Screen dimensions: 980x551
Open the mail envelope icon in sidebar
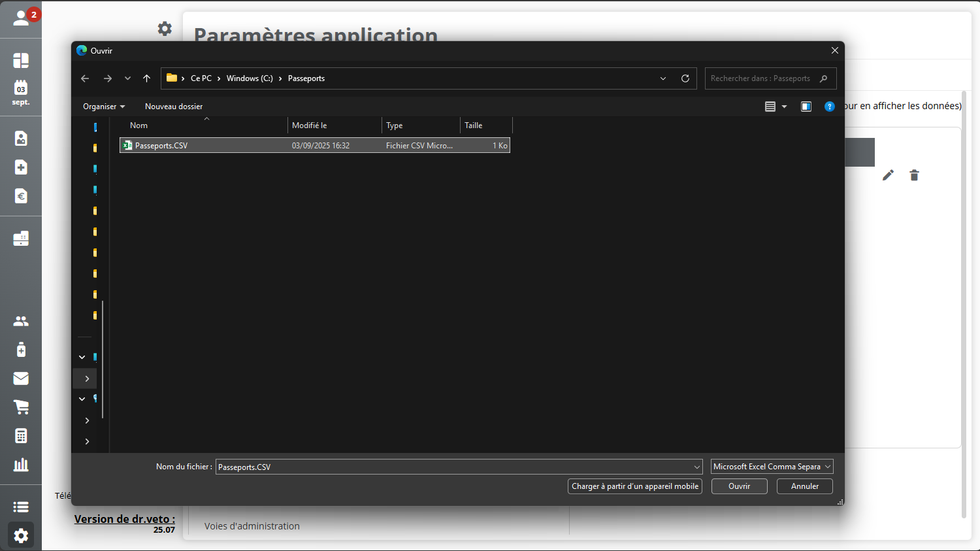coord(21,378)
